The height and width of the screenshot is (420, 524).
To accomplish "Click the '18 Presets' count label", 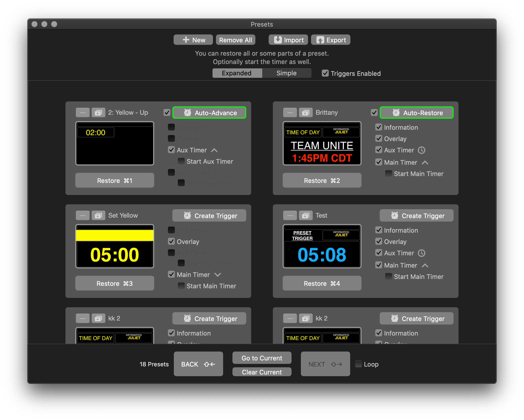I will pyautogui.click(x=154, y=364).
